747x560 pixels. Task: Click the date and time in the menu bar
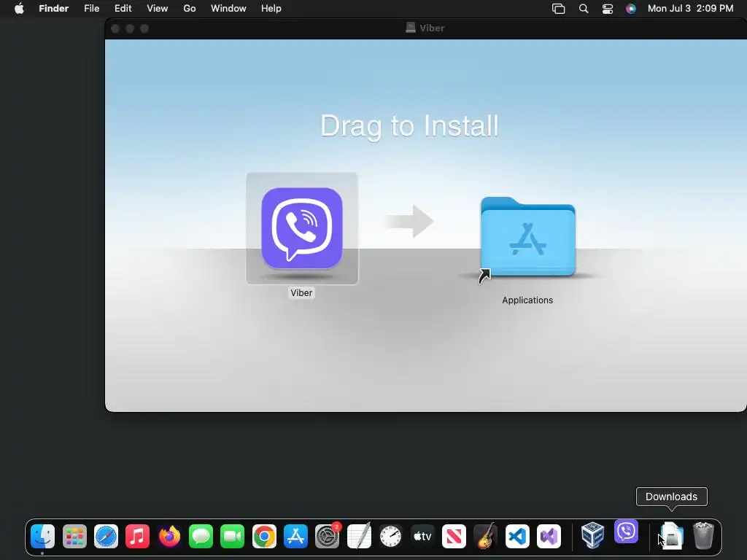[690, 9]
